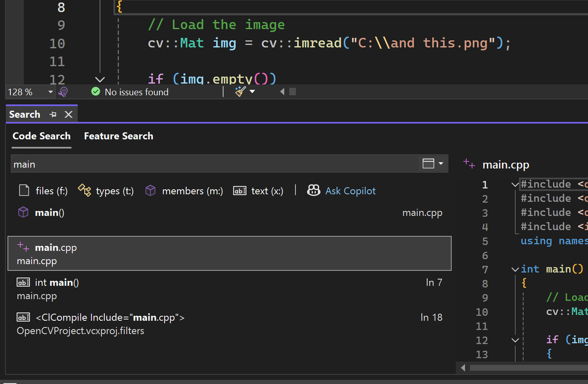Click line number 10 in editor gutter
The image size is (588, 384).
(57, 43)
